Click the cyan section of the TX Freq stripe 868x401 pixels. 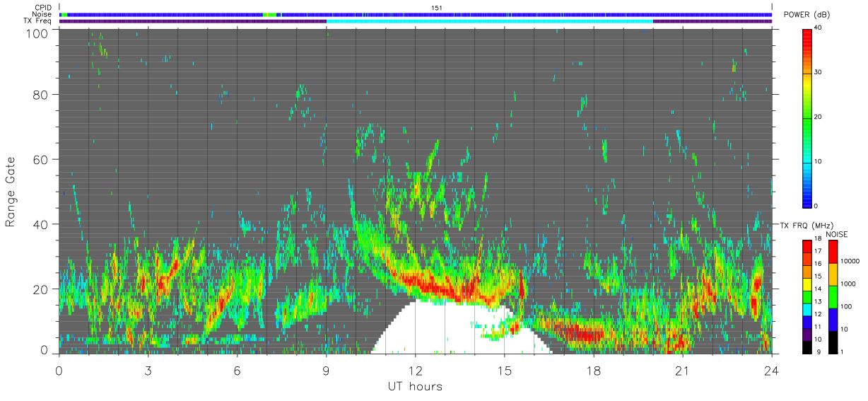coord(489,21)
